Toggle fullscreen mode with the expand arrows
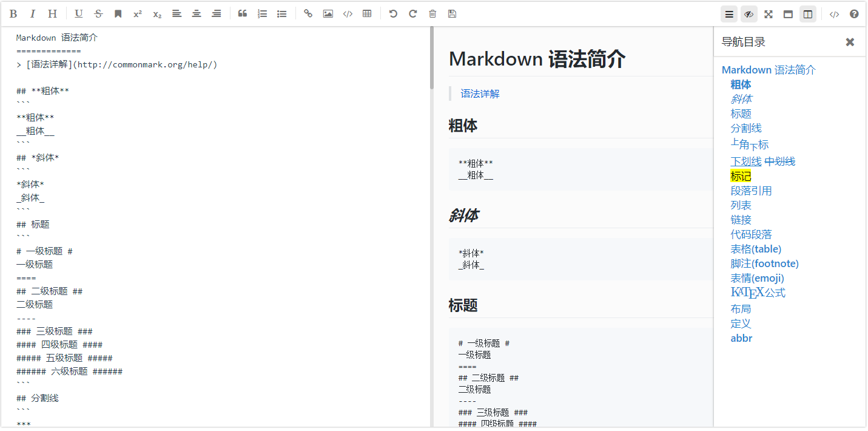Viewport: 868px width, 431px height. [x=769, y=14]
